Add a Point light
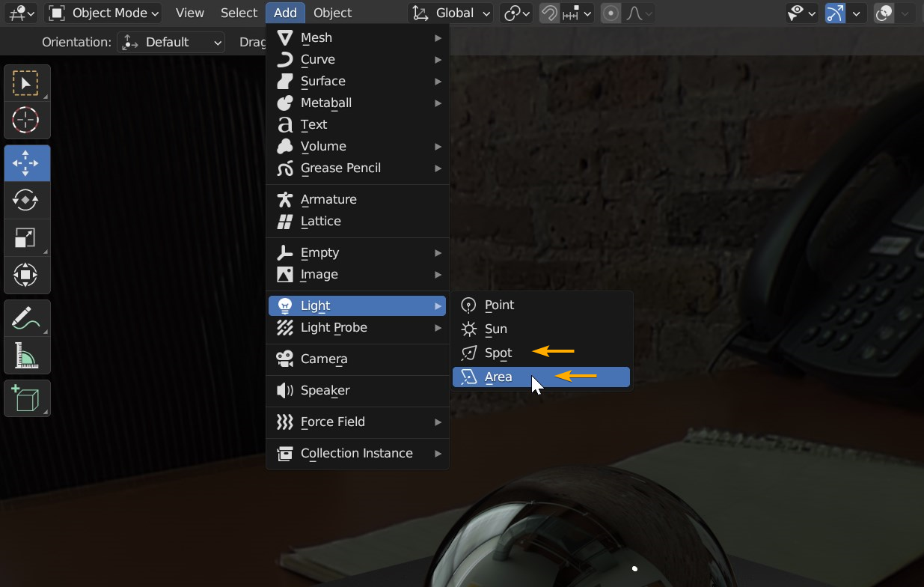Screen dimensions: 924x587 pos(542,305)
